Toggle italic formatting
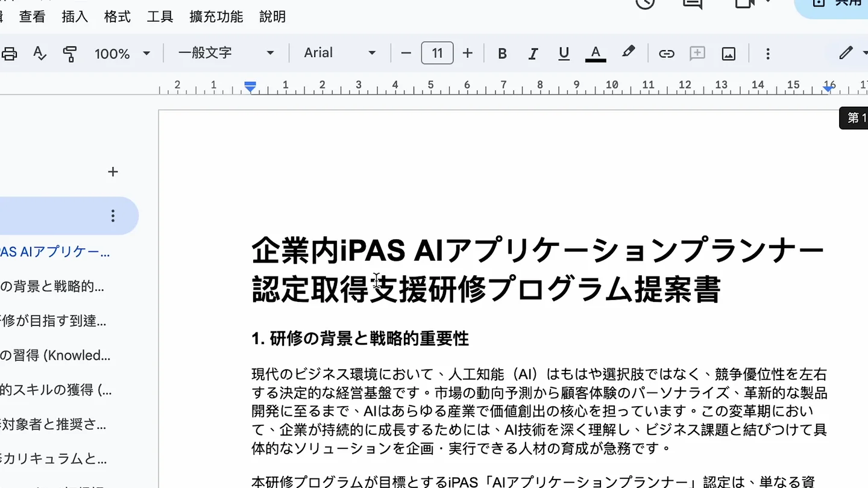Image resolution: width=868 pixels, height=488 pixels. 533,54
